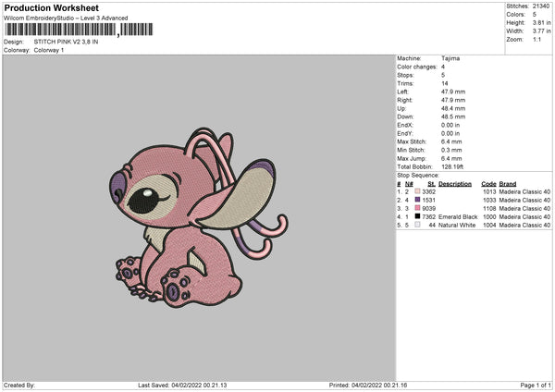Click the Zoom value 1:1

tap(536, 39)
